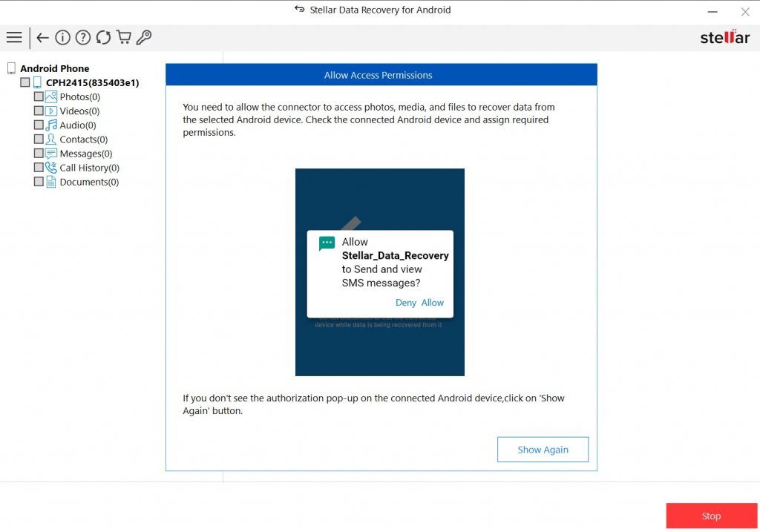The width and height of the screenshot is (760, 532).
Task: Click the Android Phone device icon
Action: [12, 68]
